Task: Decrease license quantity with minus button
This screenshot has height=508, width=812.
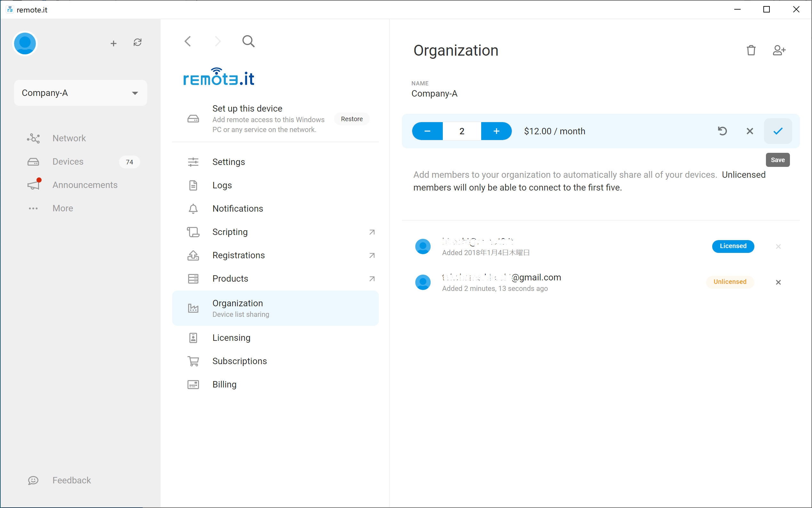Action: [427, 131]
